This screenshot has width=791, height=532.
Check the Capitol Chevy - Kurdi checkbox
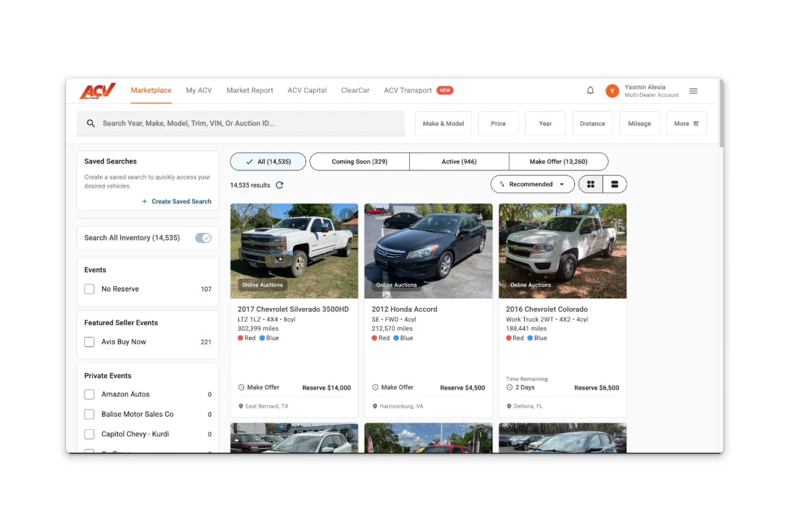(89, 434)
